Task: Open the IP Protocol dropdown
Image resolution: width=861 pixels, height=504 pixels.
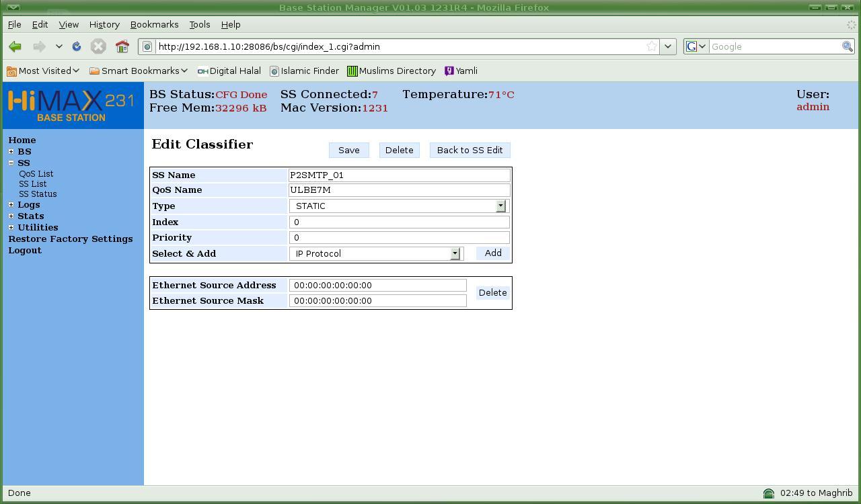Action: pyautogui.click(x=455, y=253)
